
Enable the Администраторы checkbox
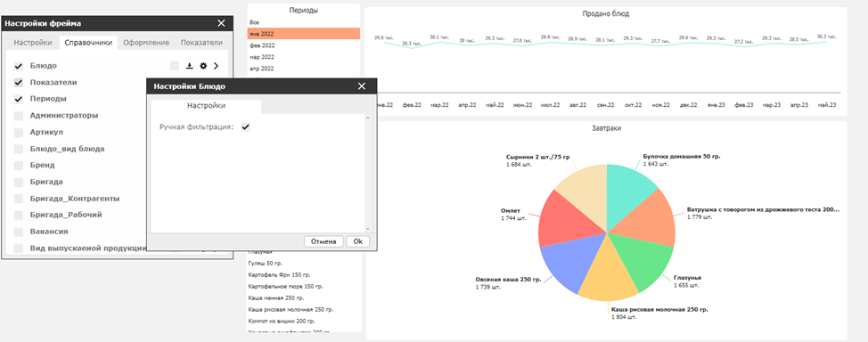pos(19,116)
